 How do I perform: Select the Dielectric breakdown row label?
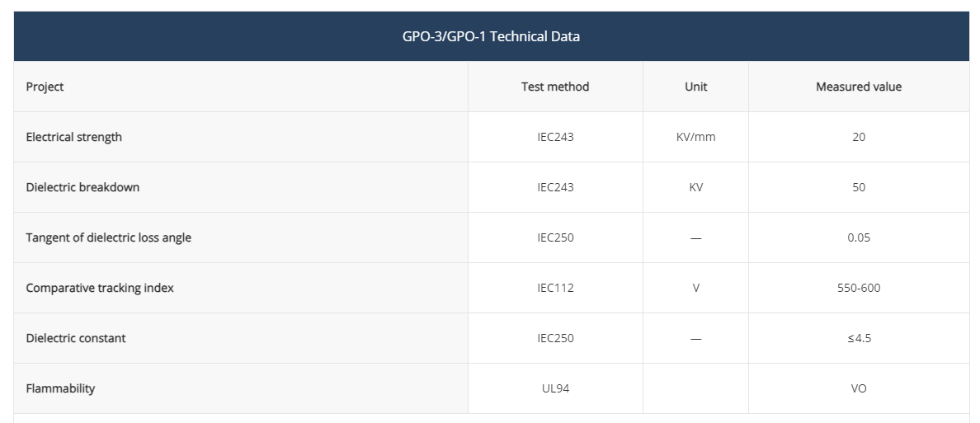tap(82, 187)
